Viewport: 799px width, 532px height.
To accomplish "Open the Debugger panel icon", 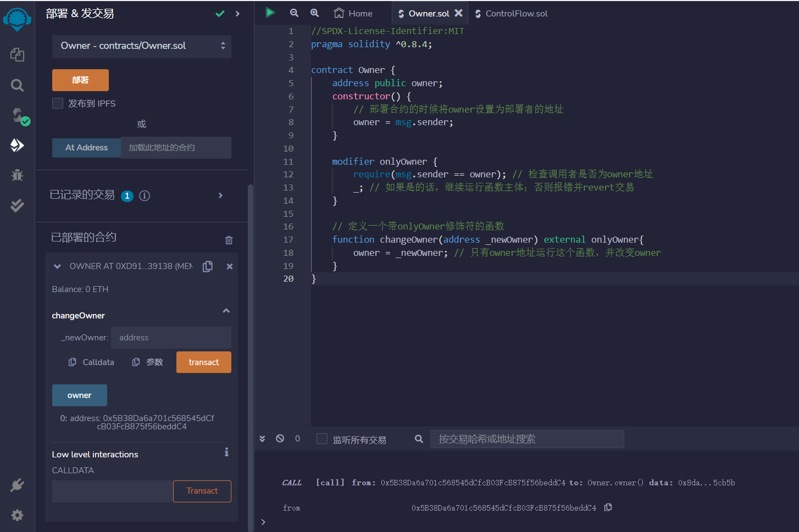I will tap(17, 175).
